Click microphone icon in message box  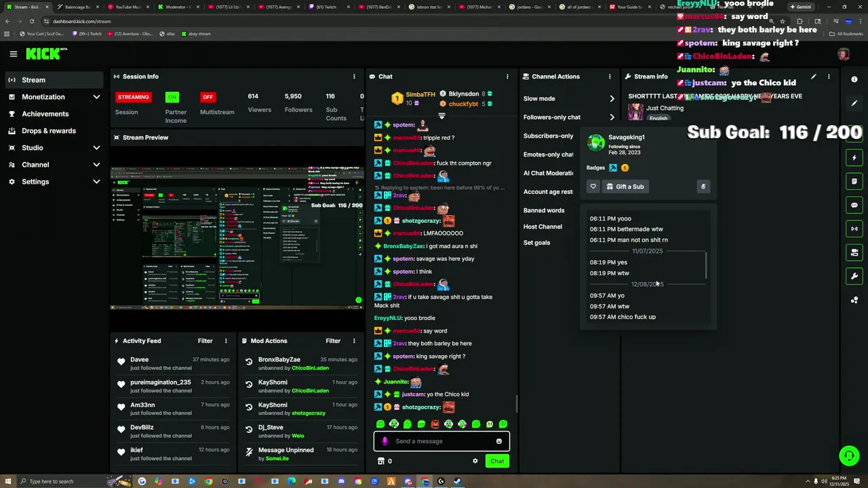tap(384, 441)
